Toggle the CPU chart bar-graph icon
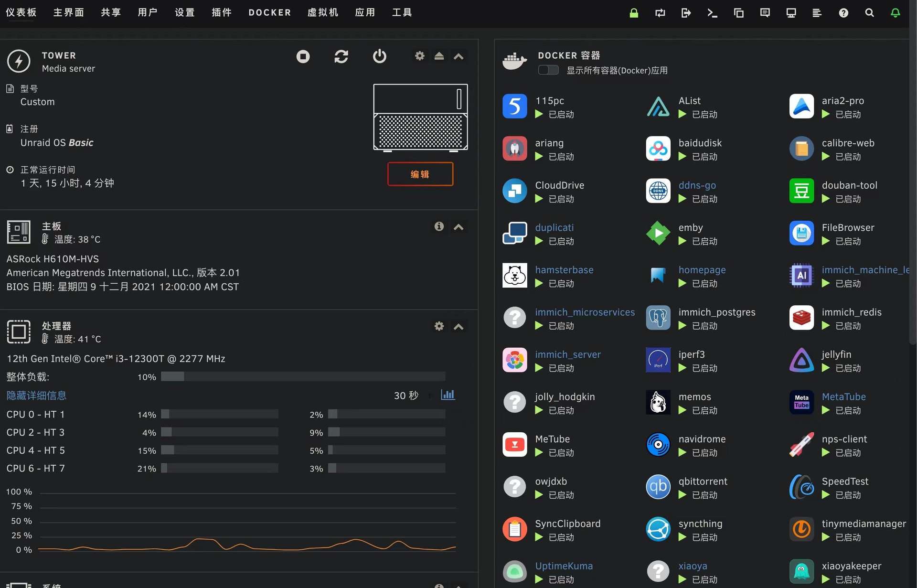 pos(448,395)
